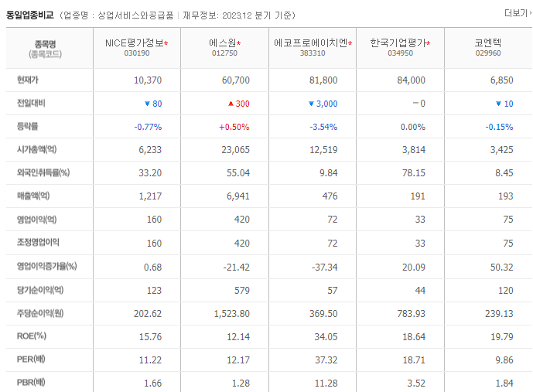Click the 동일업종비교 heading
The image size is (533, 392).
pos(30,15)
